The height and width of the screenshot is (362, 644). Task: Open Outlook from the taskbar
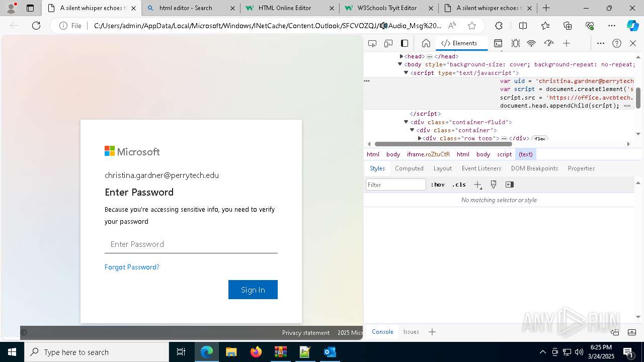pos(330,352)
